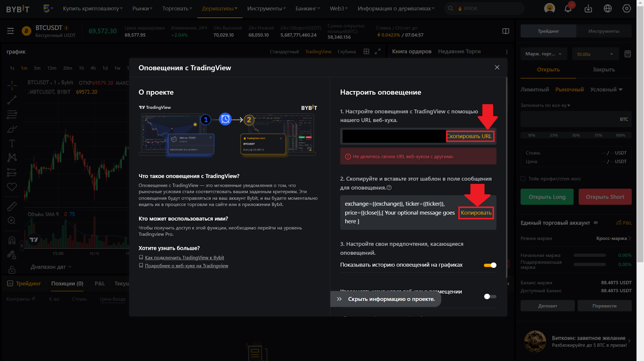Select the ruler measure tool
The height and width of the screenshot is (361, 644).
click(x=12, y=207)
